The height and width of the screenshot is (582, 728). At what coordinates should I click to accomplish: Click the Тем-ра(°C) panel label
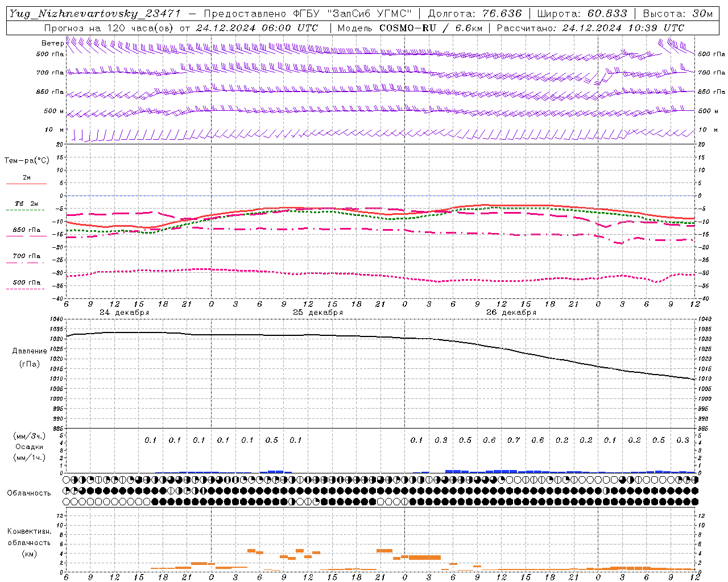(x=27, y=161)
